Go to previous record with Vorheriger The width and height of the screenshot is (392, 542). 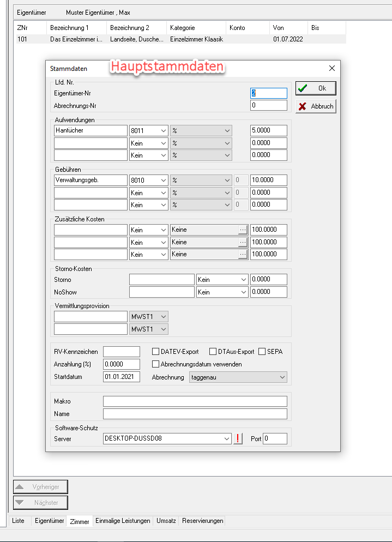(x=40, y=487)
